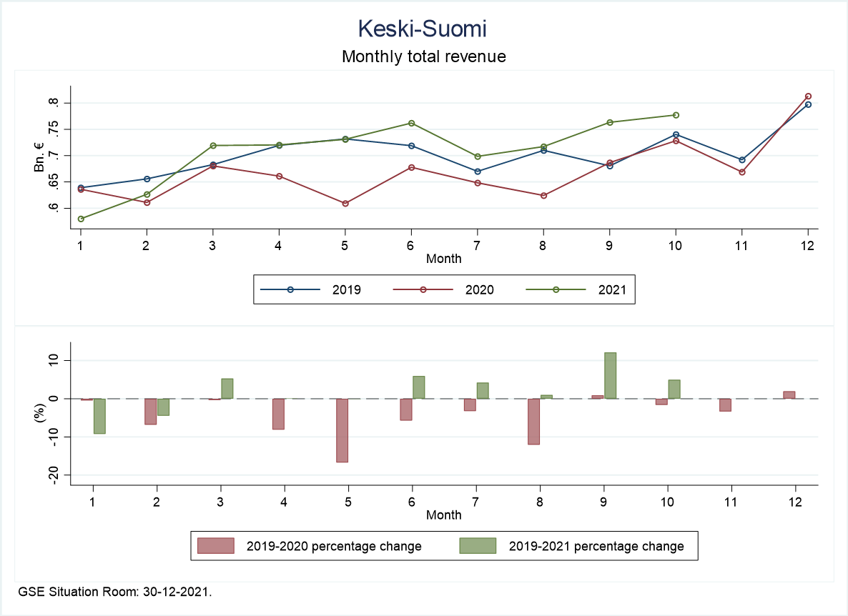The width and height of the screenshot is (848, 616).
Task: Click the GSE Situation Room footnote text
Action: 115,592
